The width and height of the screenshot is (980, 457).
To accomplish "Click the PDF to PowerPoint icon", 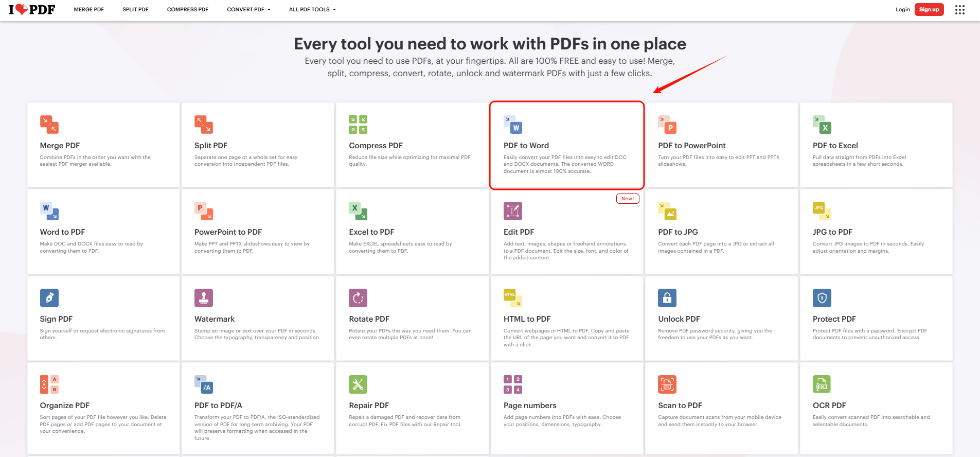I will tap(667, 125).
